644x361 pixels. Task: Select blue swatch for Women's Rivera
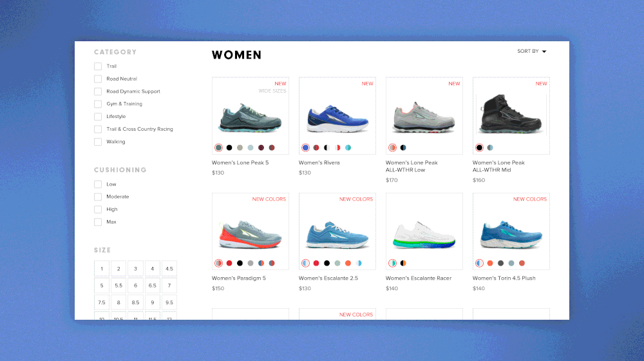point(305,148)
